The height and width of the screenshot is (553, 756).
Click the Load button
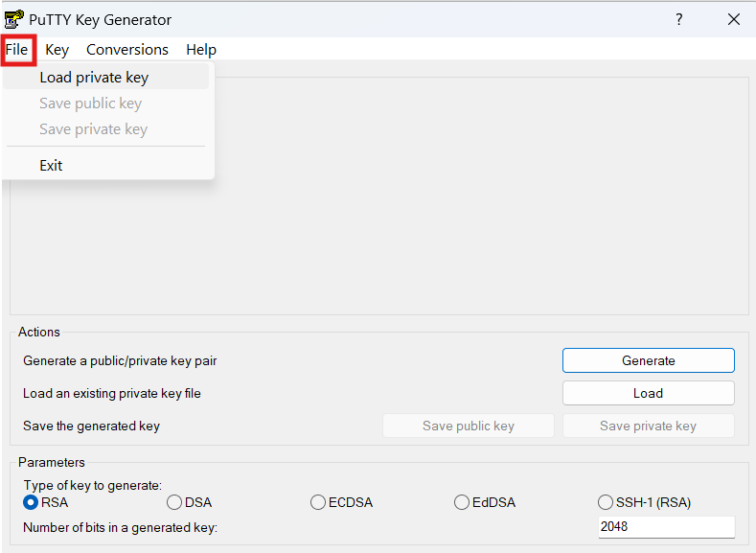(x=648, y=393)
